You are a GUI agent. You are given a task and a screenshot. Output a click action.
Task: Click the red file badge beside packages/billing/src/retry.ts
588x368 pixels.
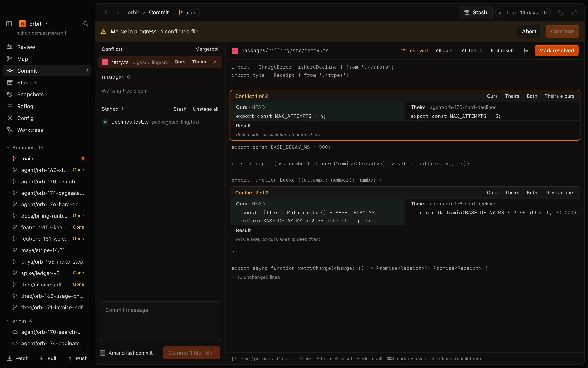(x=235, y=51)
